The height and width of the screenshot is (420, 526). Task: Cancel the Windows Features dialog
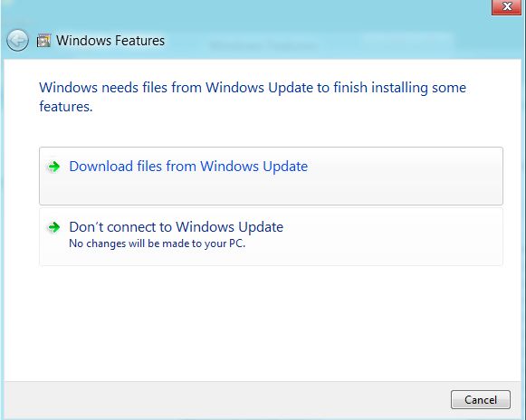click(x=481, y=399)
